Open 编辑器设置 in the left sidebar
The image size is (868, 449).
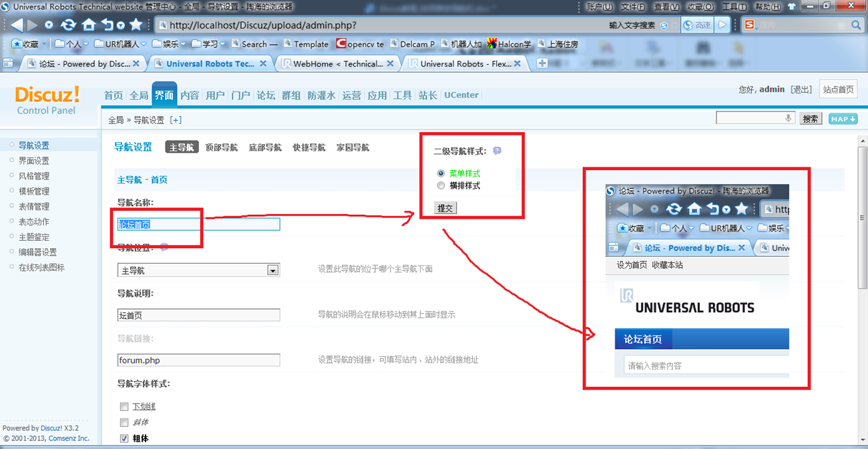37,252
